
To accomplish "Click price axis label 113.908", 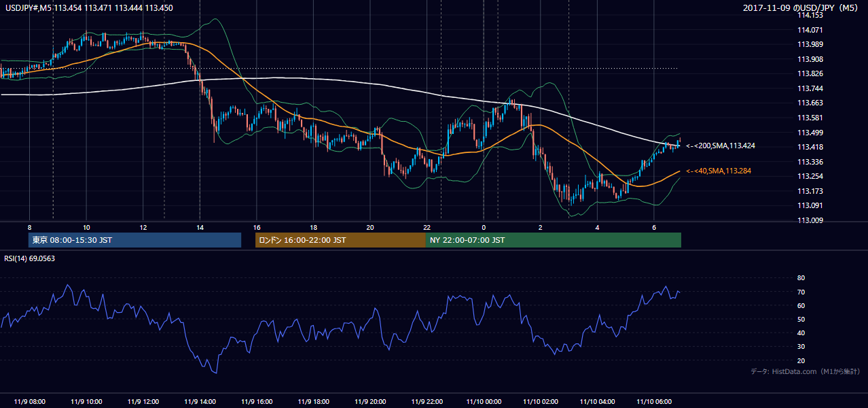I will 810,59.
